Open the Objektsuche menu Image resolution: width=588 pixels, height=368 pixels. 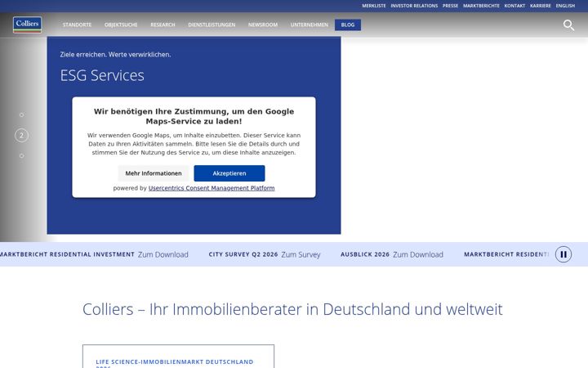coord(121,25)
